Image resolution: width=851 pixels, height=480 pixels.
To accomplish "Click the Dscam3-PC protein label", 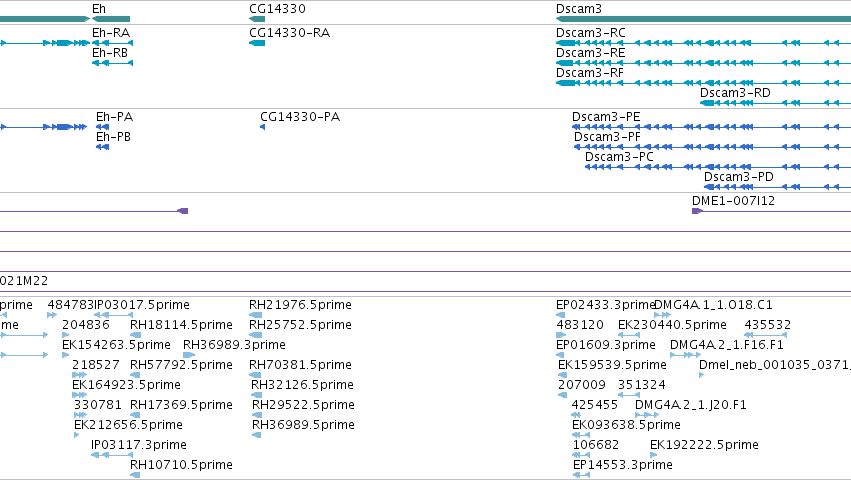I will (x=619, y=157).
